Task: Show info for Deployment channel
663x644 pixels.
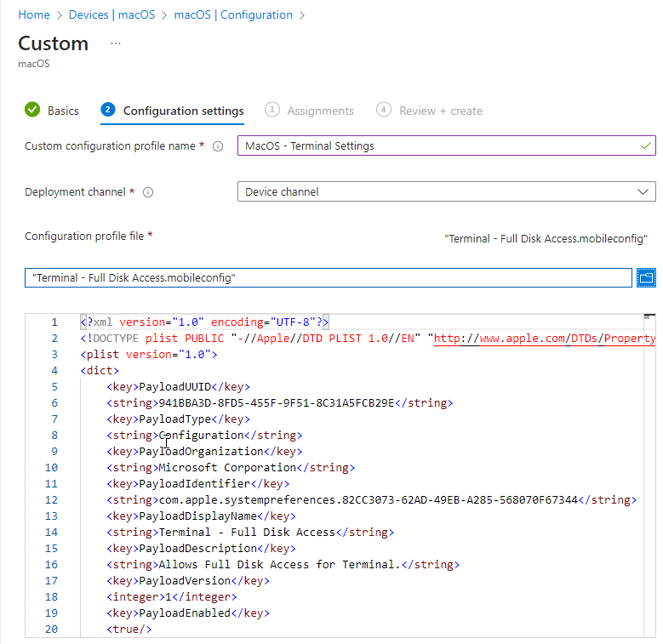Action: (148, 192)
